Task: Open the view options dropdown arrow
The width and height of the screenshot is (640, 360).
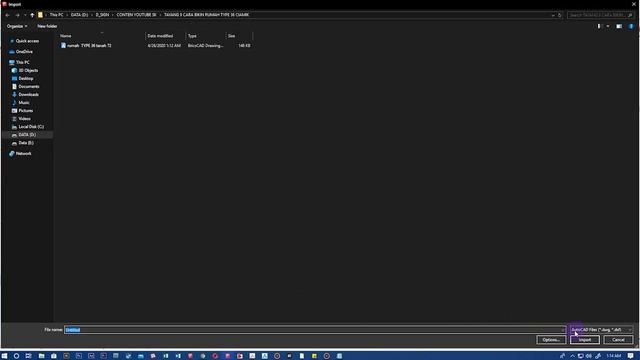Action: click(608, 26)
